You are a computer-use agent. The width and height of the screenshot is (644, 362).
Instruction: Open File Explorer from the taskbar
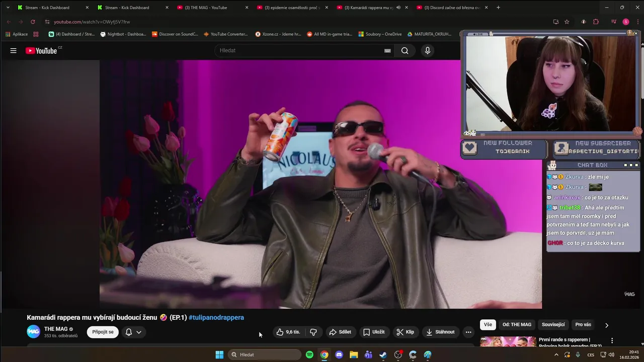(x=354, y=354)
